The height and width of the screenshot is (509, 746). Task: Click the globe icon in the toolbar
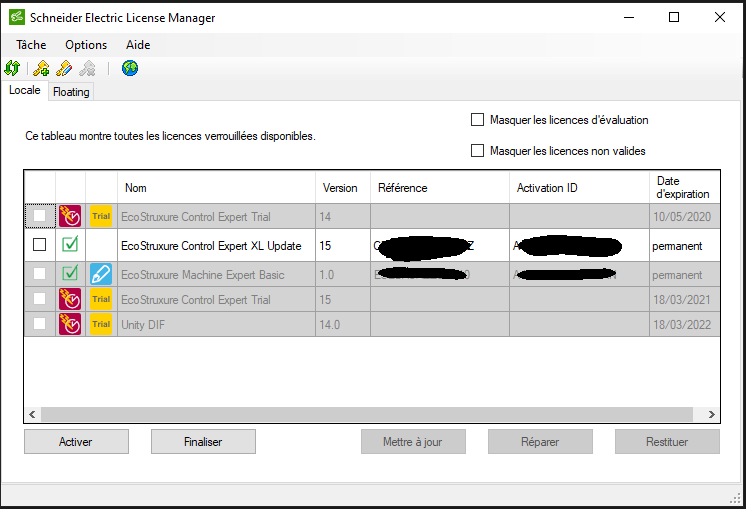coord(130,68)
